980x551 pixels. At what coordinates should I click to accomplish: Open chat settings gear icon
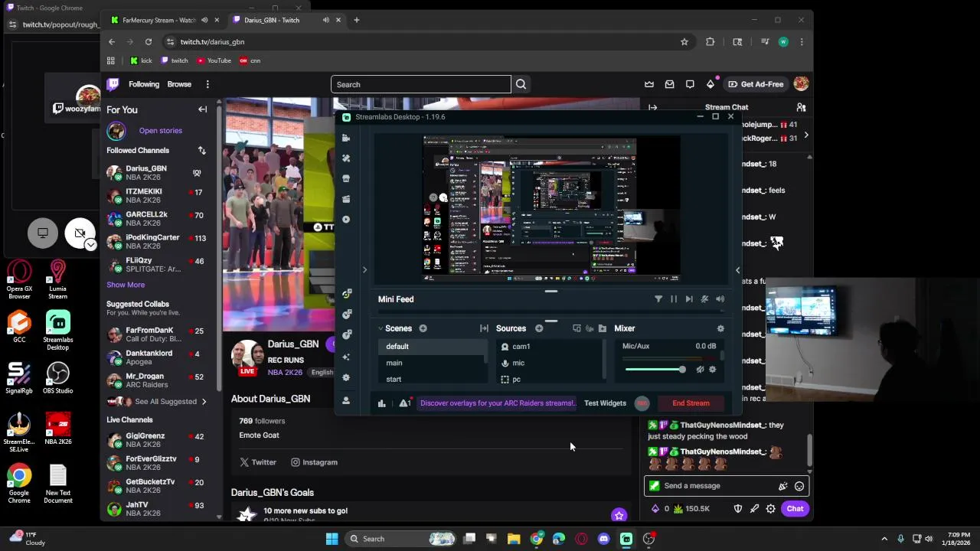coord(771,509)
